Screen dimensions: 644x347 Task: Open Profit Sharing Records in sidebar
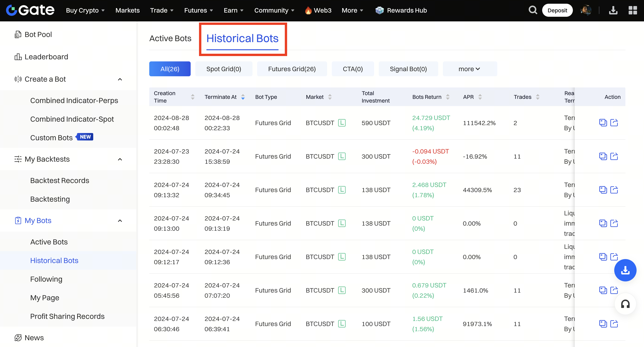(67, 316)
